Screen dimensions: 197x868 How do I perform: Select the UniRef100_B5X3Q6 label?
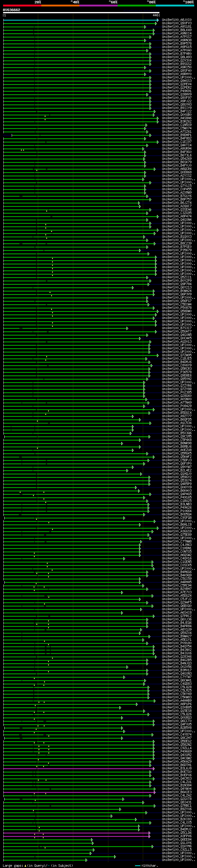(x=177, y=433)
